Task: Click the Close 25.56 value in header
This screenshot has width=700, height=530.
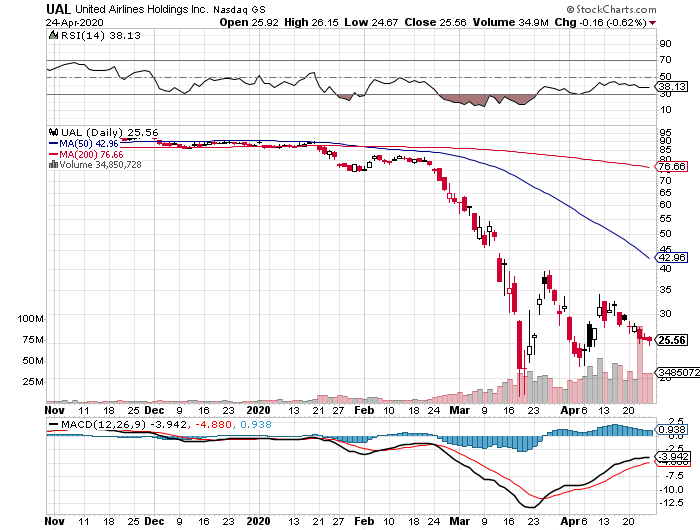Action: click(x=435, y=22)
